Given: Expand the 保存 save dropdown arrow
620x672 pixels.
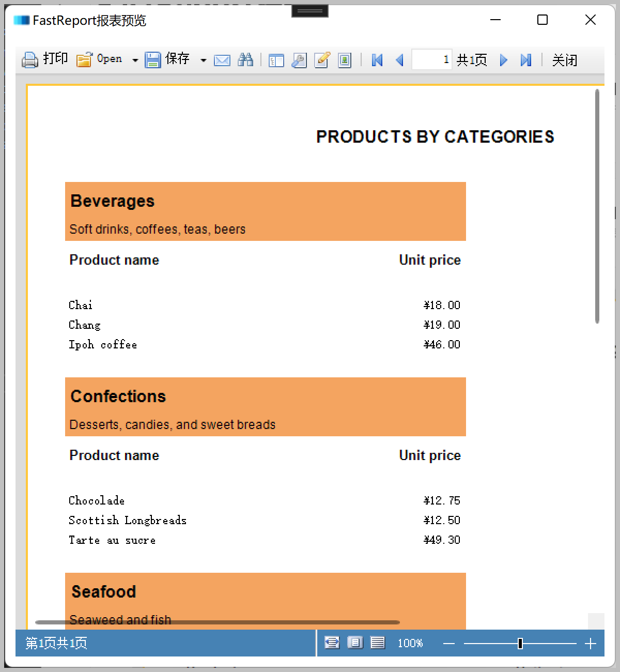Looking at the screenshot, I should point(203,60).
